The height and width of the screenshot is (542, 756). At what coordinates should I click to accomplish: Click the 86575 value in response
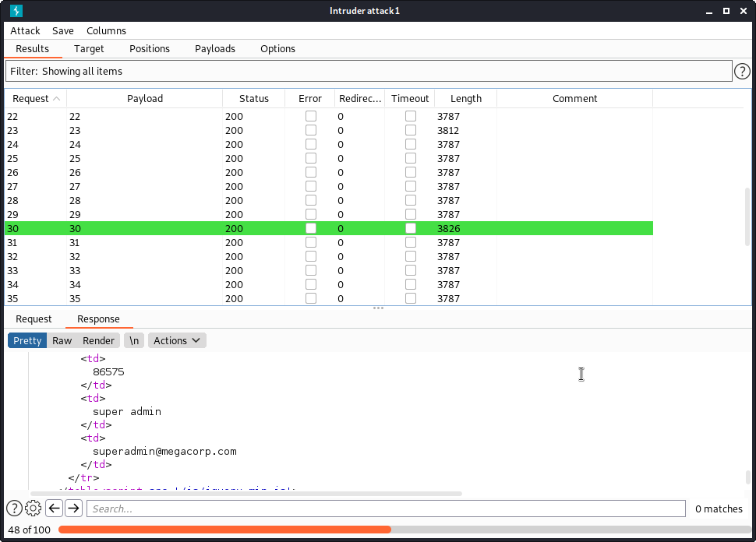108,372
